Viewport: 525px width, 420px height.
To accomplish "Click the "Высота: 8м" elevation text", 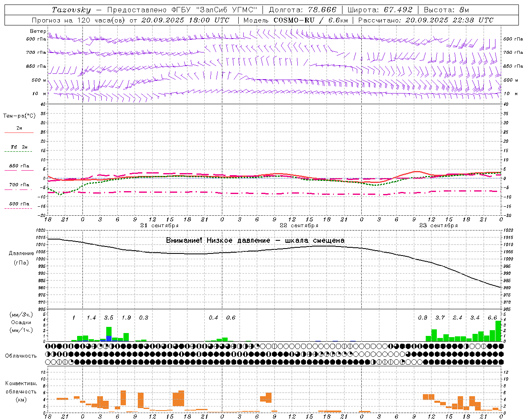I will click(446, 10).
